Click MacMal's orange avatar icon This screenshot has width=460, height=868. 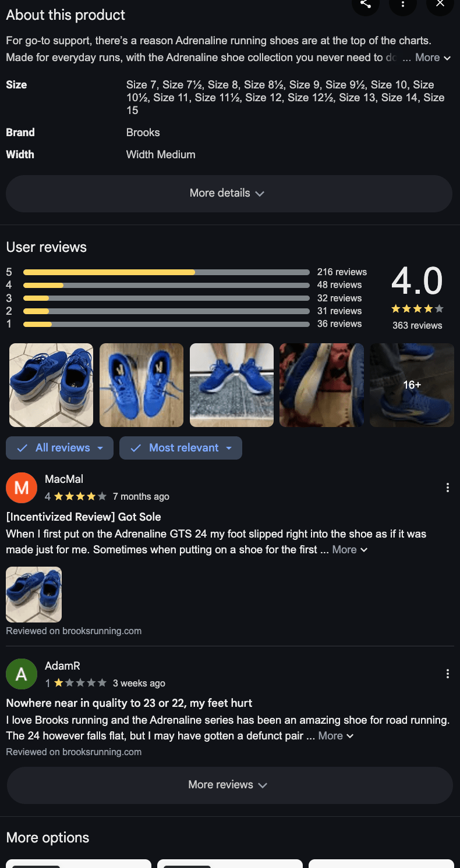(x=22, y=488)
